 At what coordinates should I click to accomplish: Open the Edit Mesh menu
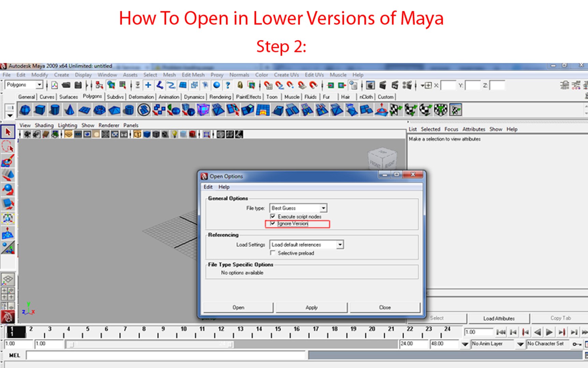pos(193,75)
